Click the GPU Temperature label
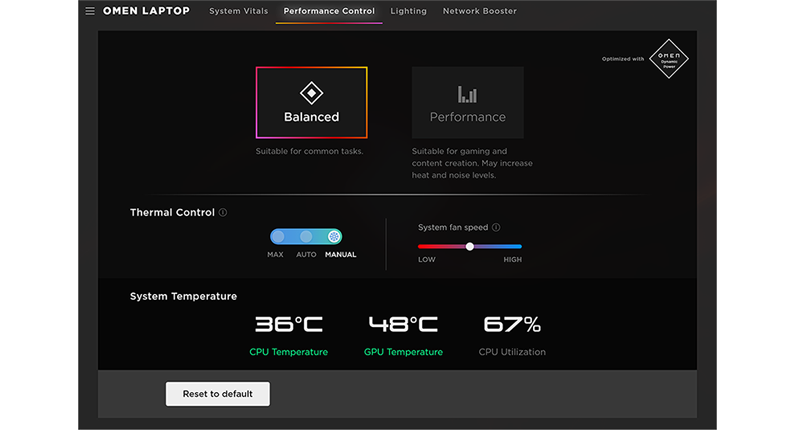 point(403,352)
